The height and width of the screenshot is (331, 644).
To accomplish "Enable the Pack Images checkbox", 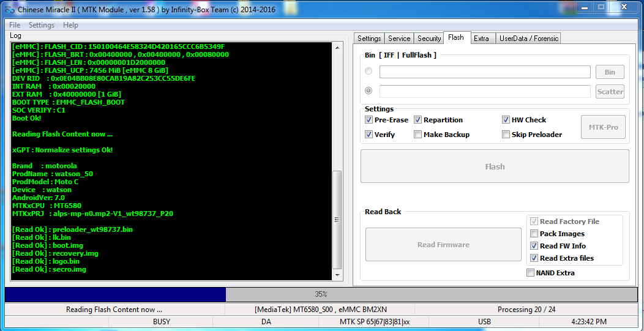I will 534,234.
